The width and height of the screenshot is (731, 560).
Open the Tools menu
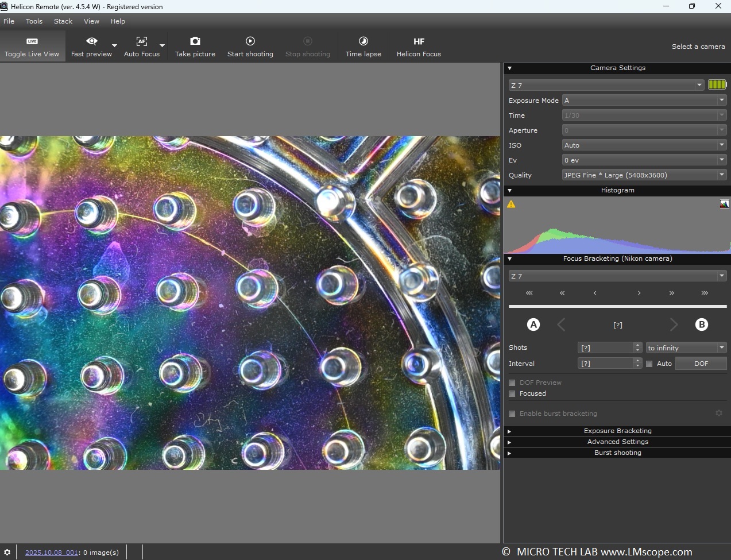[34, 21]
